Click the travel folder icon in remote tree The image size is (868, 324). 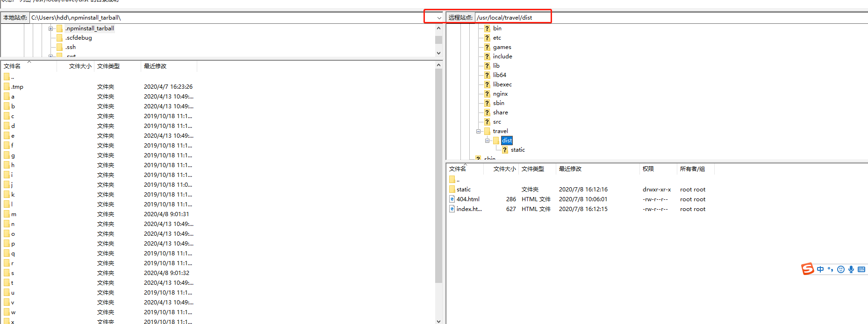pyautogui.click(x=487, y=131)
